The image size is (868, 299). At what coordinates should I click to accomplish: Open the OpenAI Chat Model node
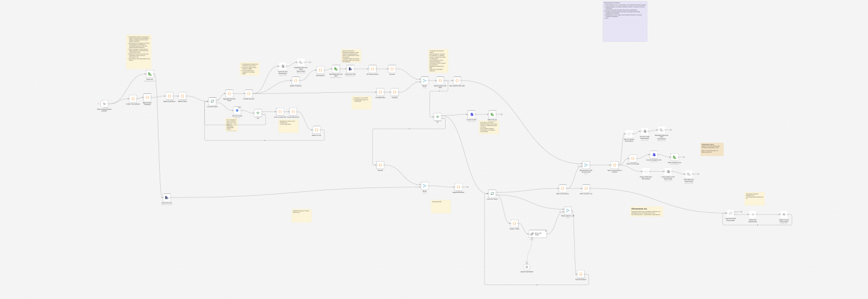pos(527,266)
